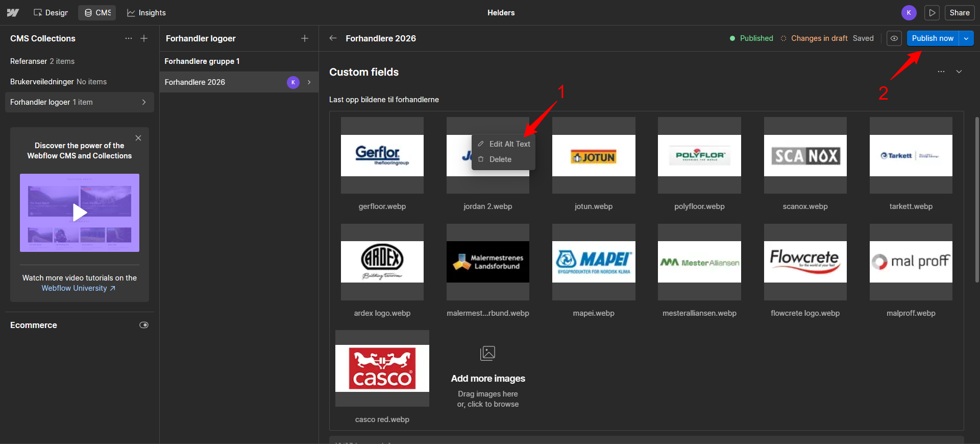The image size is (980, 444).
Task: Open the Webflow University link
Action: click(x=79, y=288)
